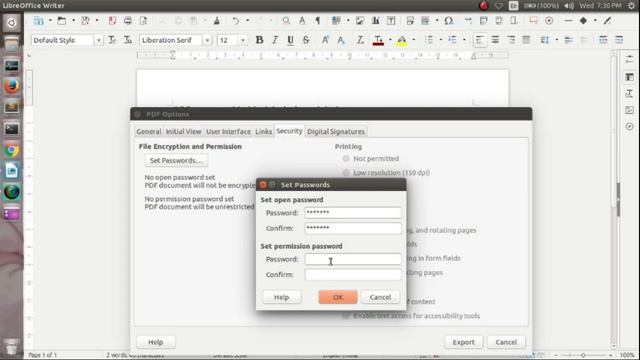Click the open password Confirm field
640x360 pixels.
tap(353, 228)
